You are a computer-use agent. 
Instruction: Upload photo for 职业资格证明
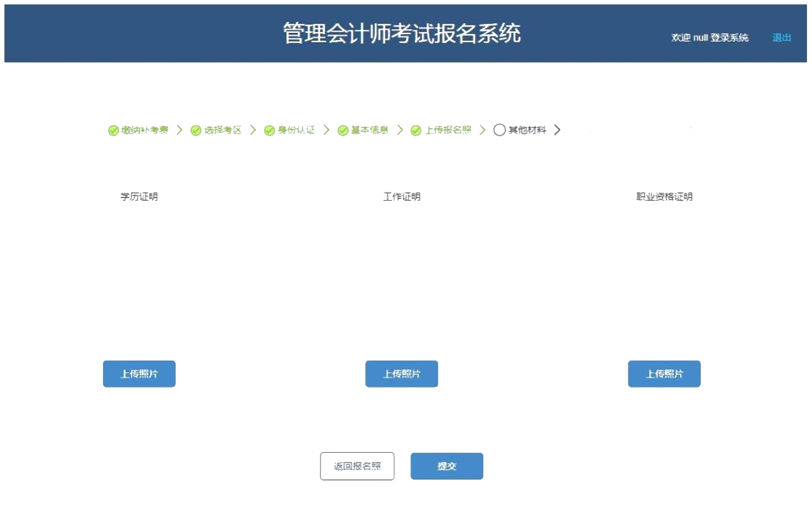(x=664, y=374)
